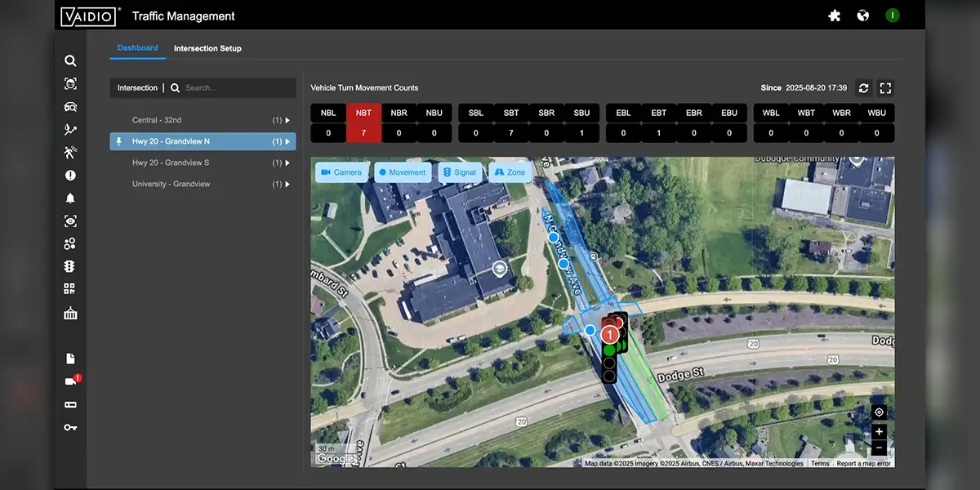Viewport: 980px width, 490px height.
Task: Click the map zoom in plus button
Action: pos(879,432)
